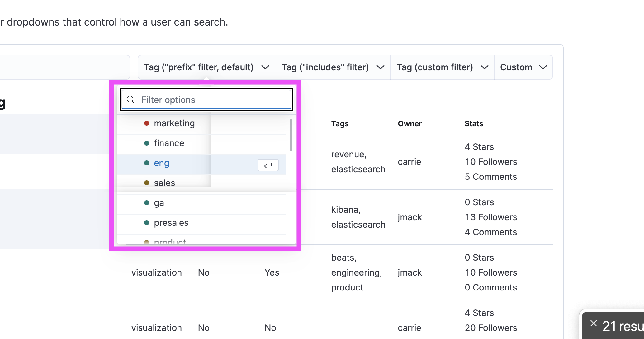Click the green dot beside ga
Image resolution: width=644 pixels, height=339 pixels.
pyautogui.click(x=147, y=203)
